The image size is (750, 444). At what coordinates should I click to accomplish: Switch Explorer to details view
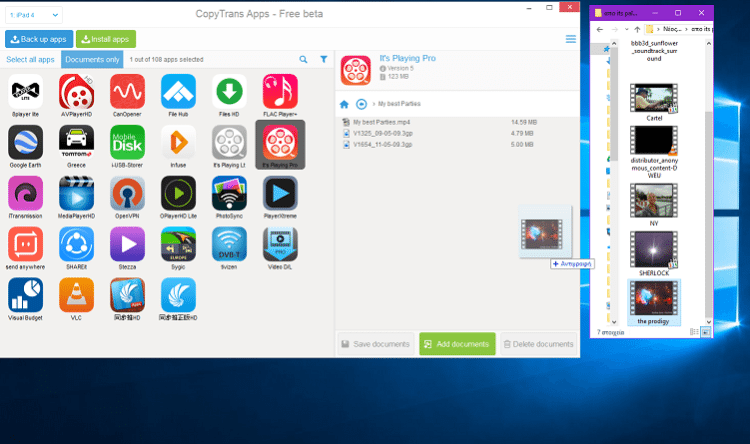[x=694, y=332]
